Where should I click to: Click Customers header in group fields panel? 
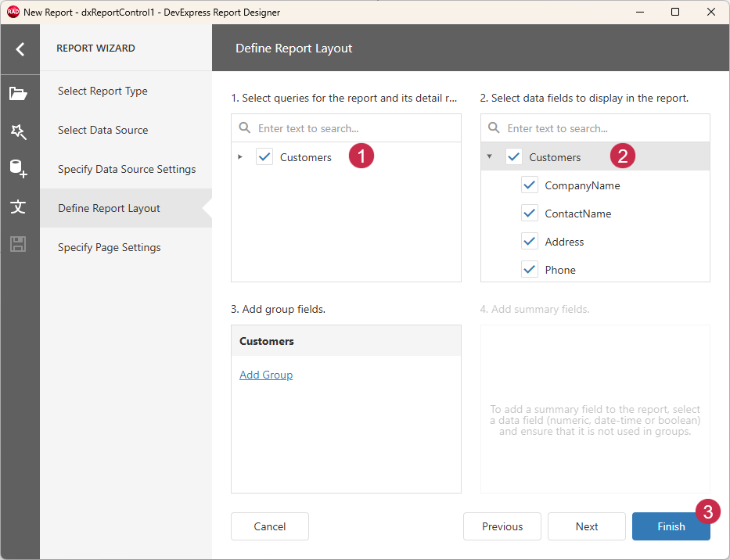click(x=346, y=341)
